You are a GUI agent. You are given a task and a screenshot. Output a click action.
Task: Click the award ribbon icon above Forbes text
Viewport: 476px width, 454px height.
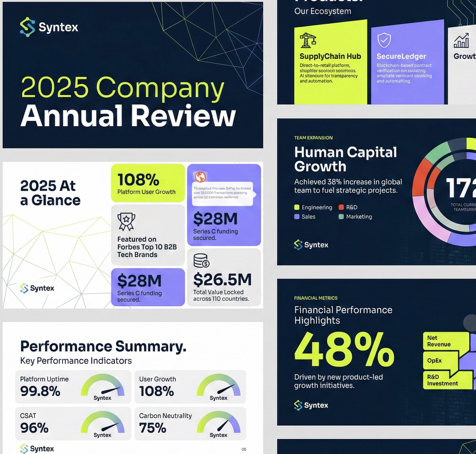click(126, 222)
